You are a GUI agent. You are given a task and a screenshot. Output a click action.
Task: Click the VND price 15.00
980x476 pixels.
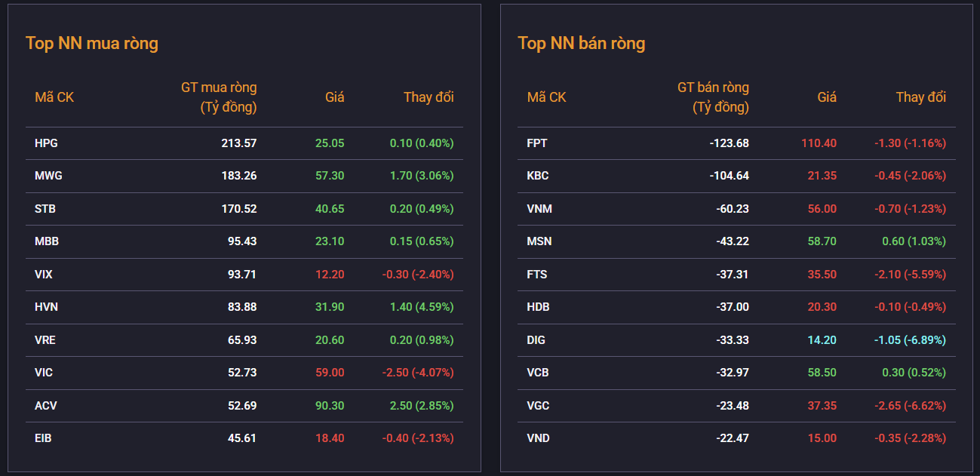822,438
